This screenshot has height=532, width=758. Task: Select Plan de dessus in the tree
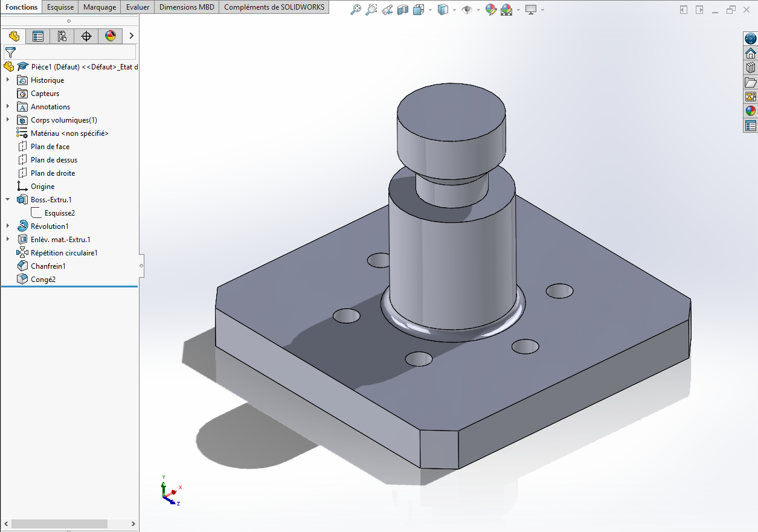54,160
